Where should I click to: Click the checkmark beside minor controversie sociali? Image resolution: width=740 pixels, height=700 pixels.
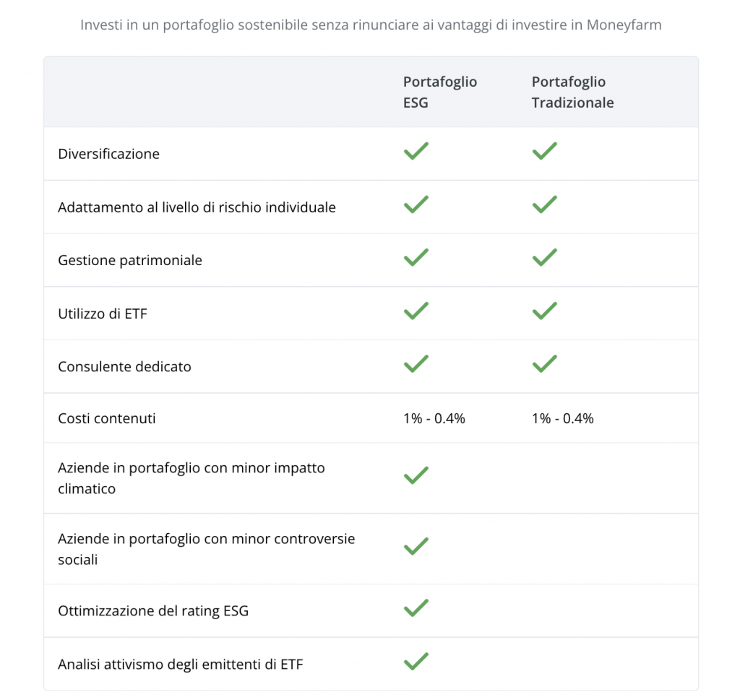[416, 546]
